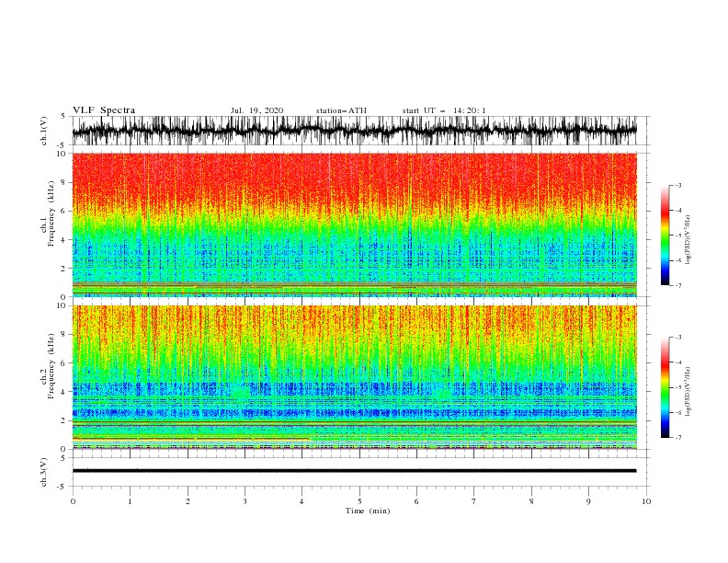Click the '10' tick on the time axis

coord(646,501)
